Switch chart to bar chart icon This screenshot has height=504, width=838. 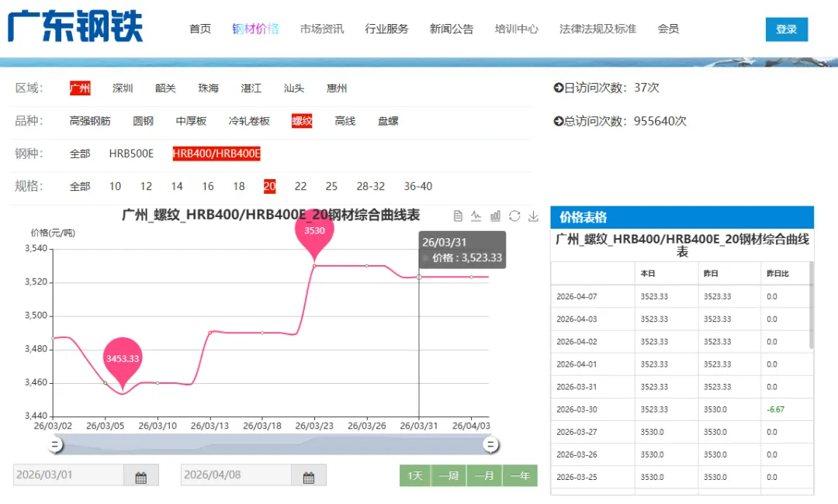495,216
